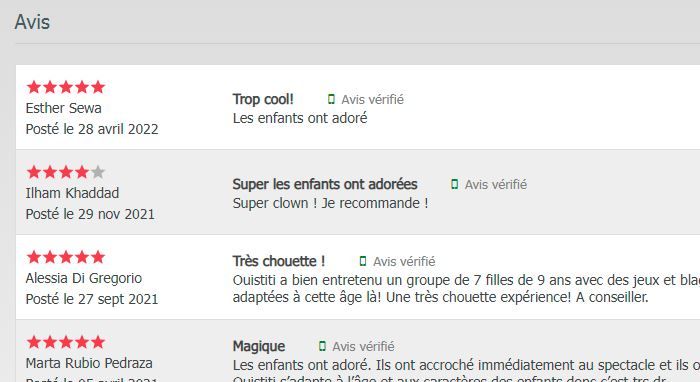Click Esther Sewa's five-star rating

point(66,87)
